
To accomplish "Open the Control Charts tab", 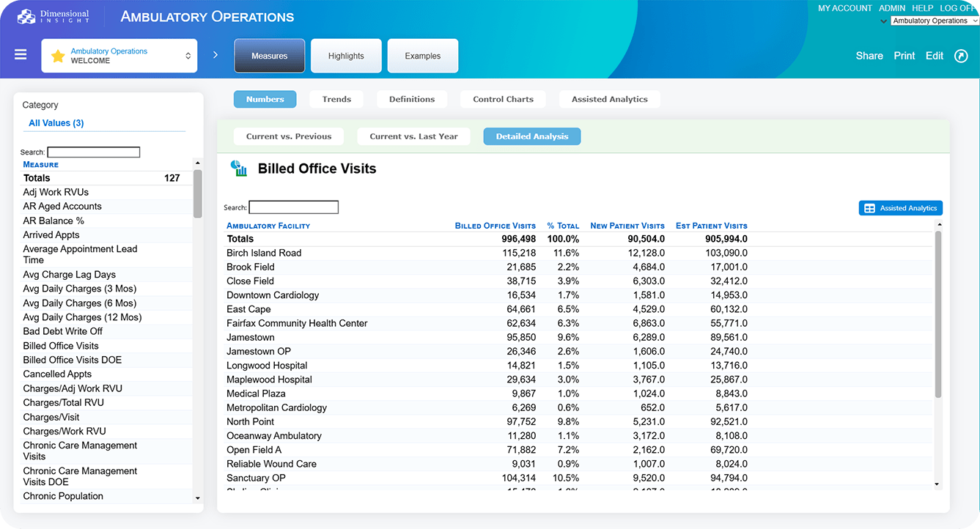I will (x=503, y=100).
